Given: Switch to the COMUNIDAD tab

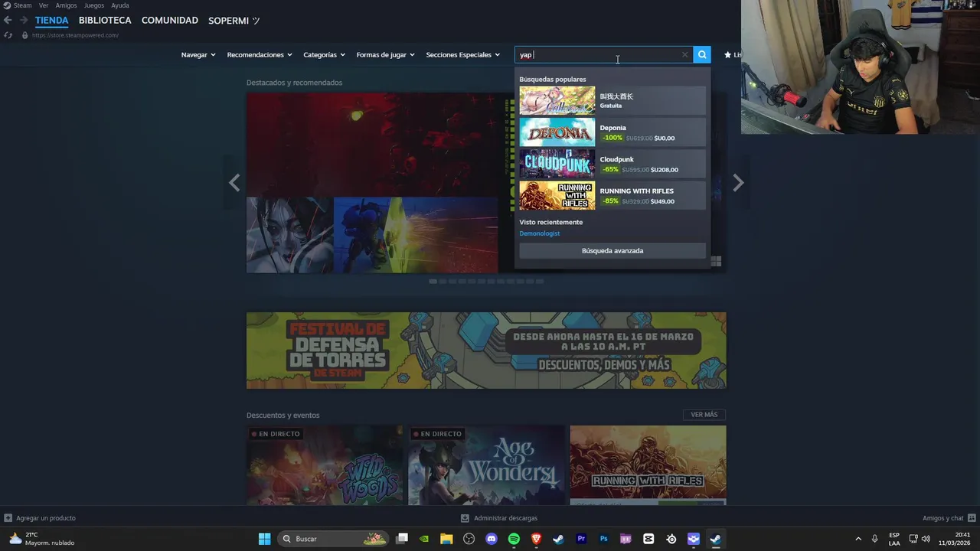Looking at the screenshot, I should (x=170, y=21).
